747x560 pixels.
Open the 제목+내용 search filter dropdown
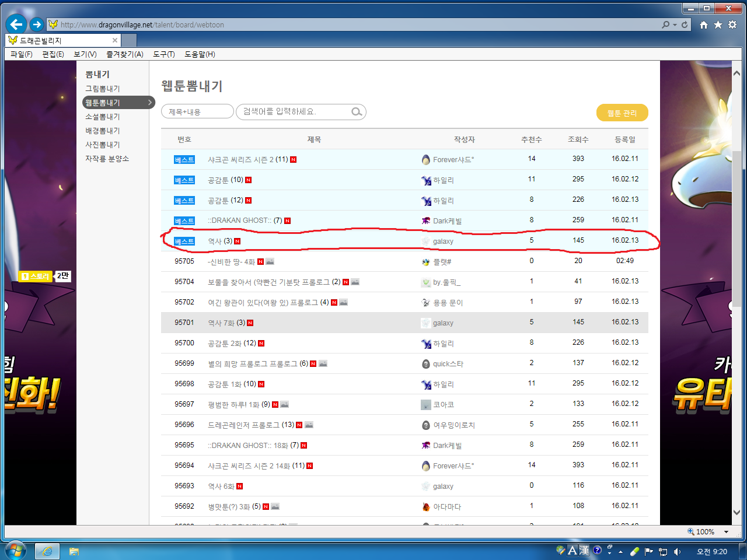tap(197, 112)
